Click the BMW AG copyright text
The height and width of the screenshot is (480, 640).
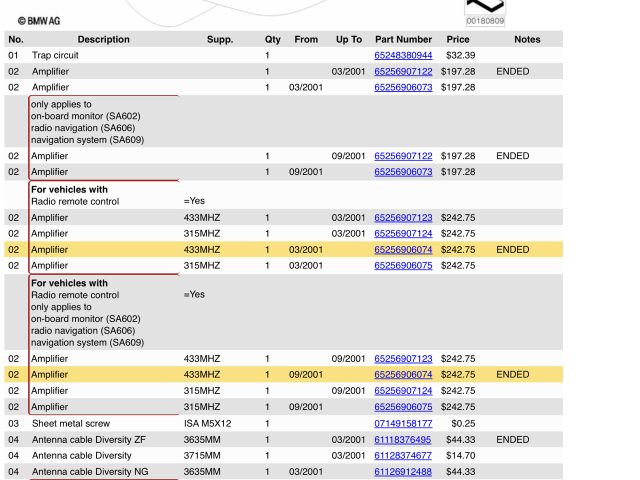click(38, 20)
